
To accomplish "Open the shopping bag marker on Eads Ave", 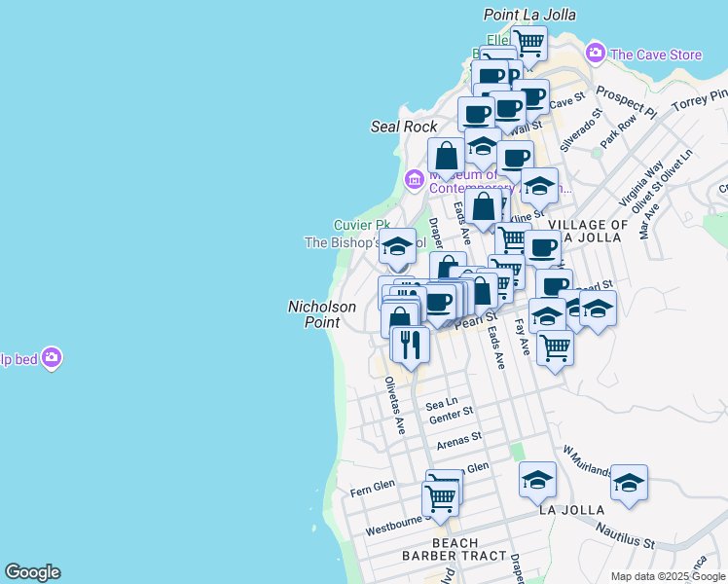I will tap(483, 209).
